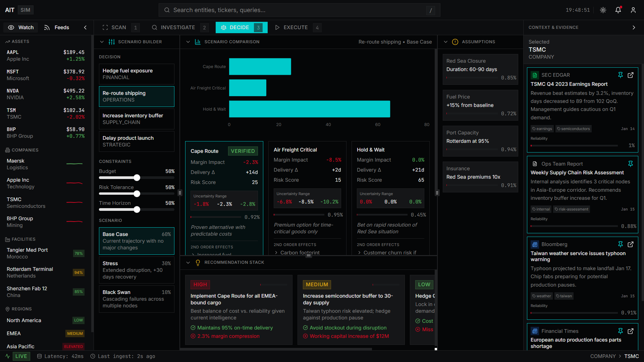Click the search magnifier icon
Image resolution: width=644 pixels, height=362 pixels.
click(x=167, y=10)
